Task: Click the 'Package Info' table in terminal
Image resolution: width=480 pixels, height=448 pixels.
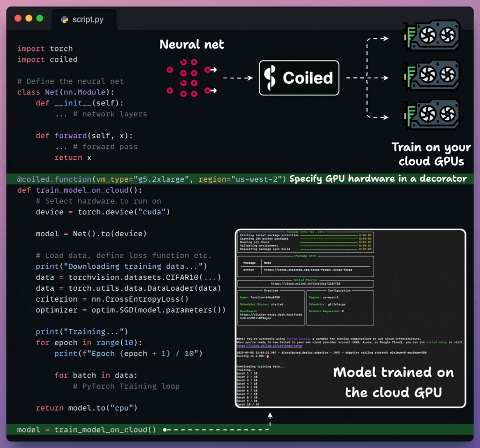Action: pos(305,265)
